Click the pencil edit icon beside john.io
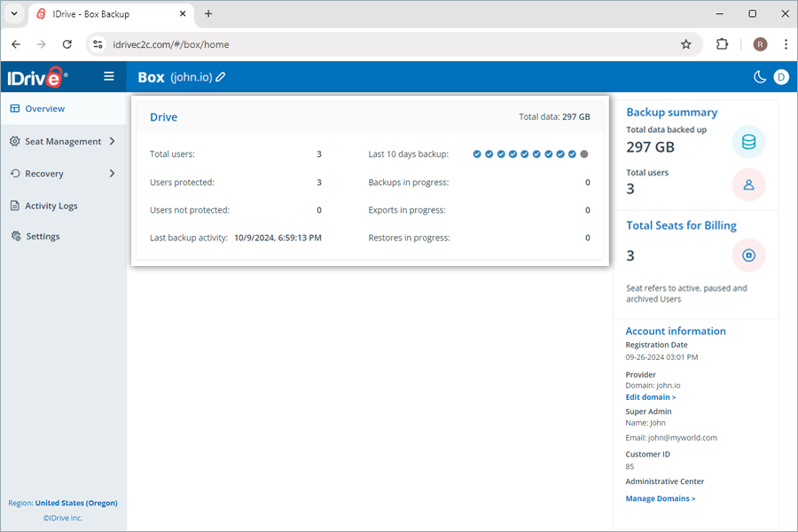Screen dimensions: 798x532 (x=221, y=77)
